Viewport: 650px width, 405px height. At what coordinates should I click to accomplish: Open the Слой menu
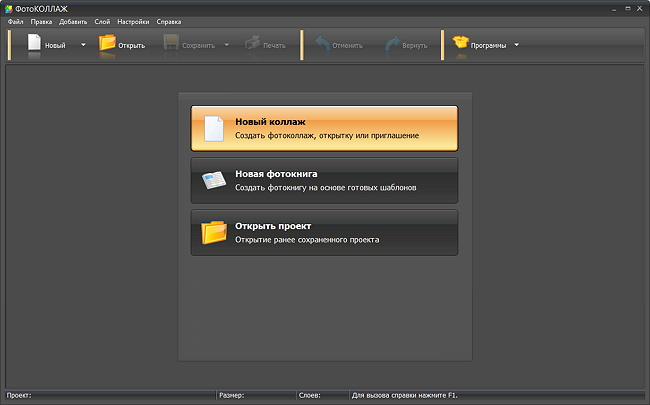click(102, 22)
